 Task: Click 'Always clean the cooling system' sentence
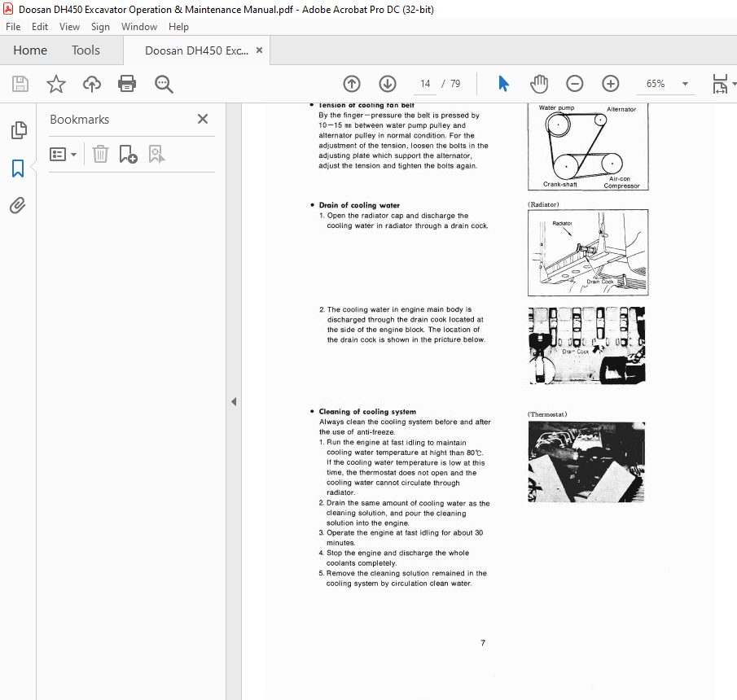[x=405, y=427]
